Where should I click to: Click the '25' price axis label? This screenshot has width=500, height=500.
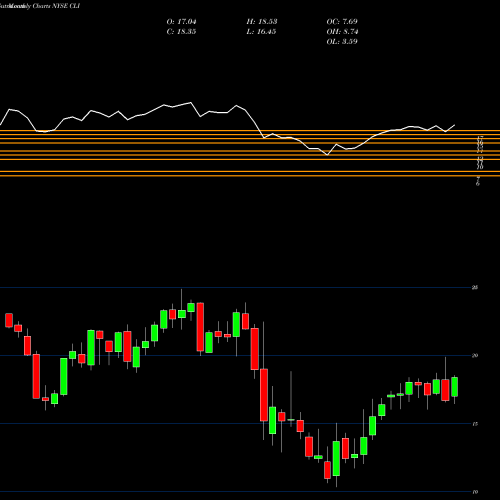tap(475, 287)
